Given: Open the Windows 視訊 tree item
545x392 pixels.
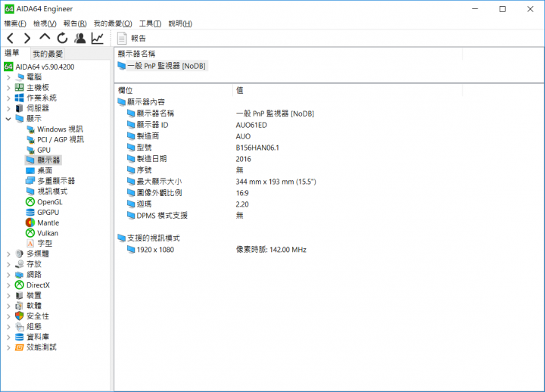Looking at the screenshot, I should click(55, 129).
